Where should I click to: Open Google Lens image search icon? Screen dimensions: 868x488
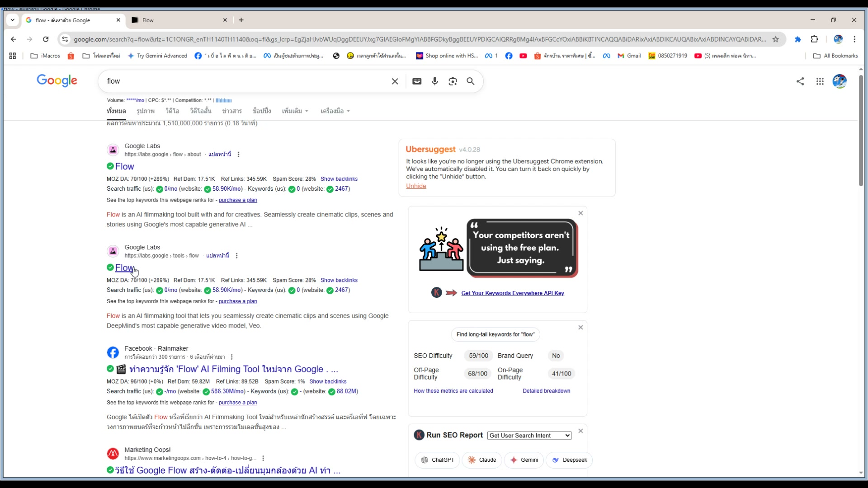453,81
